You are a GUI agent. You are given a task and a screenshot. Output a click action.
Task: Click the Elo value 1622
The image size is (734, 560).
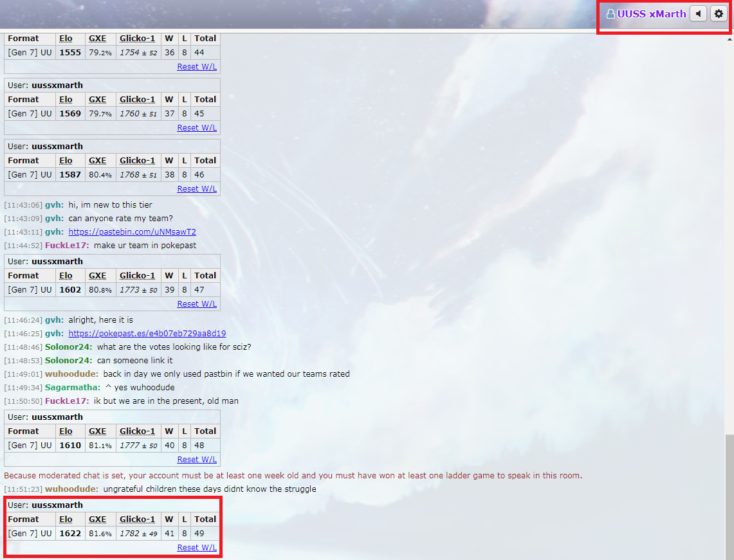pyautogui.click(x=70, y=534)
